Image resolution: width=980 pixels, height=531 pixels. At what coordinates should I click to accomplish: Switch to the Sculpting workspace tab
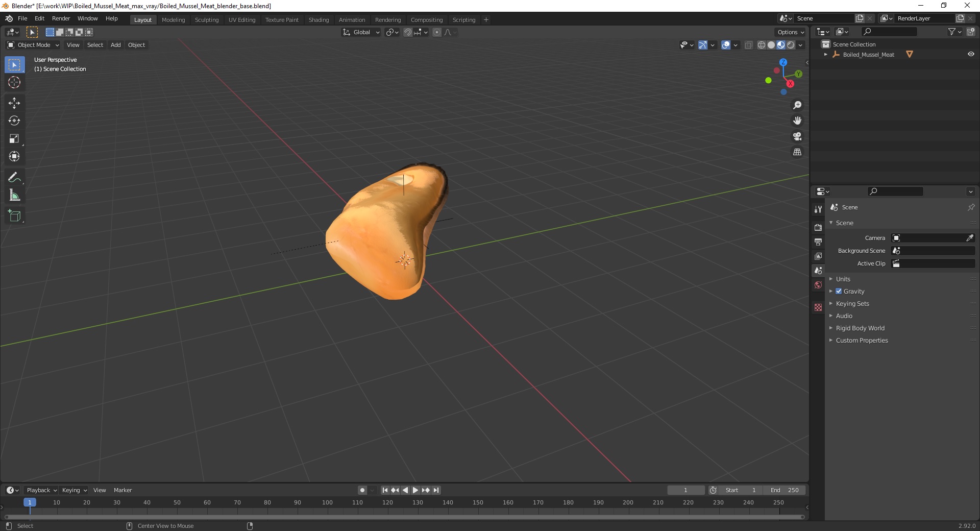point(207,20)
